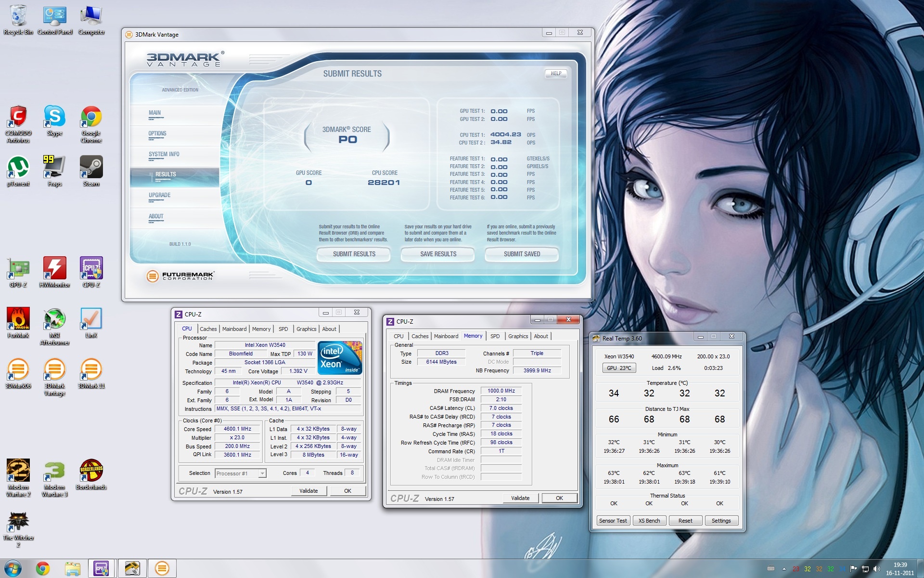Expand the Processor #1 selection dropdown

(262, 473)
